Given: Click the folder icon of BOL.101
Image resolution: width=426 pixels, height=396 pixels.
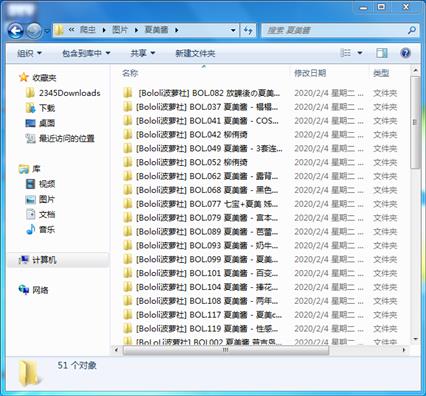Looking at the screenshot, I should click(127, 273).
